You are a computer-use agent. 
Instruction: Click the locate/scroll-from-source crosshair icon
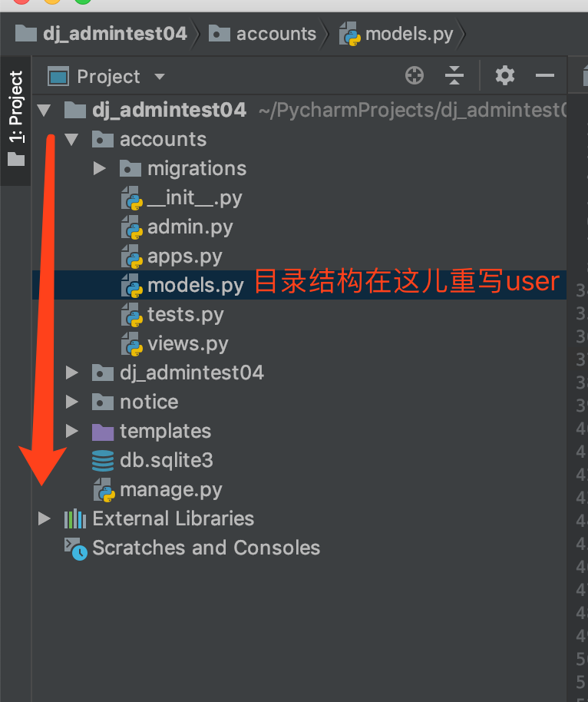coord(415,75)
